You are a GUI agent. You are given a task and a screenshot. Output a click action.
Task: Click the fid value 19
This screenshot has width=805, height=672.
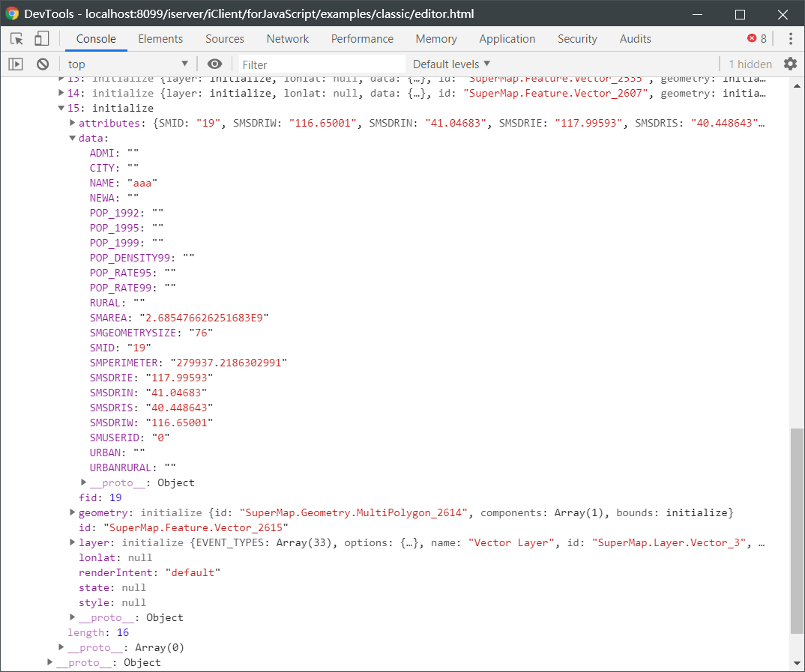[x=115, y=497]
